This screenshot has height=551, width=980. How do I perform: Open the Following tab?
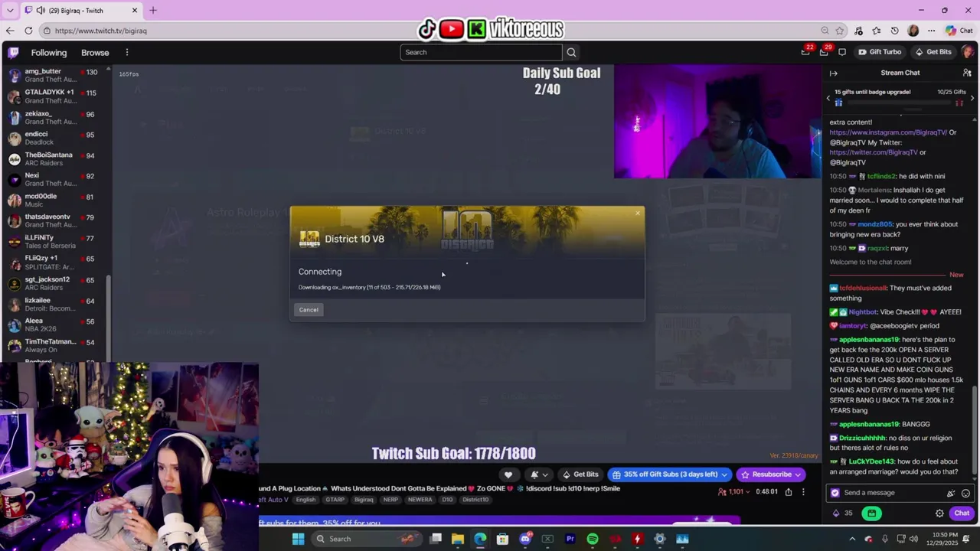49,52
